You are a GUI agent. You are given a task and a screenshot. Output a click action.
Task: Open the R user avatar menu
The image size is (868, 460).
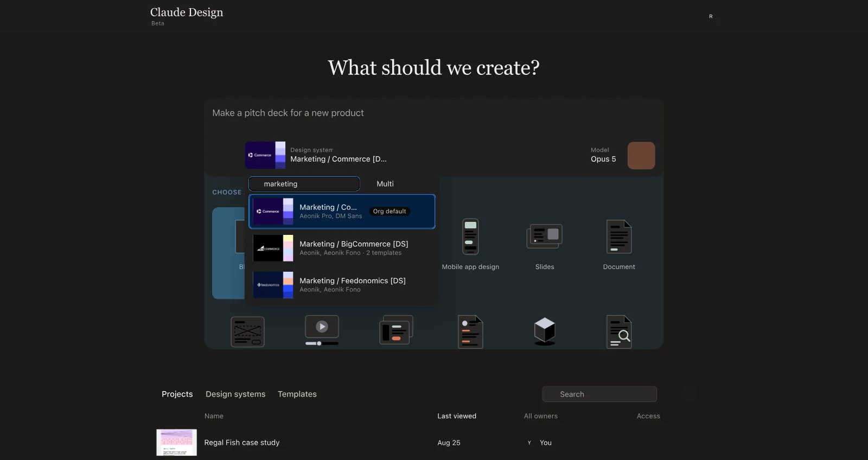coord(711,16)
